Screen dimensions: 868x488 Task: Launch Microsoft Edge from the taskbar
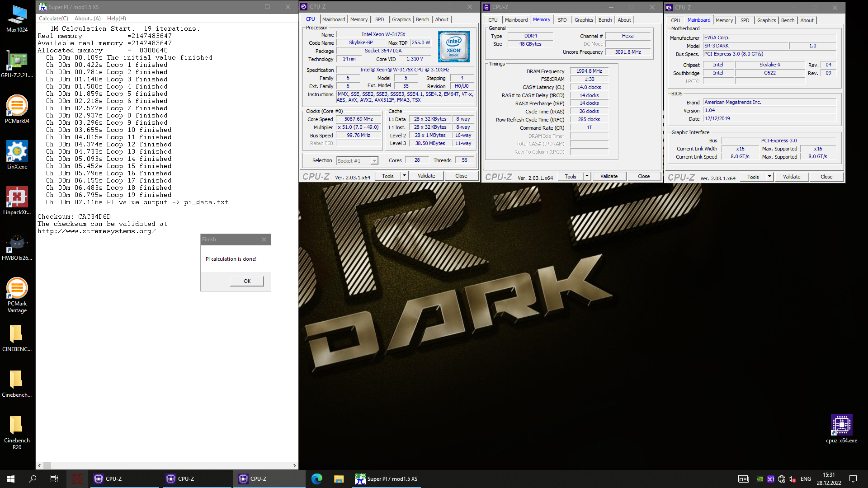[x=317, y=479]
